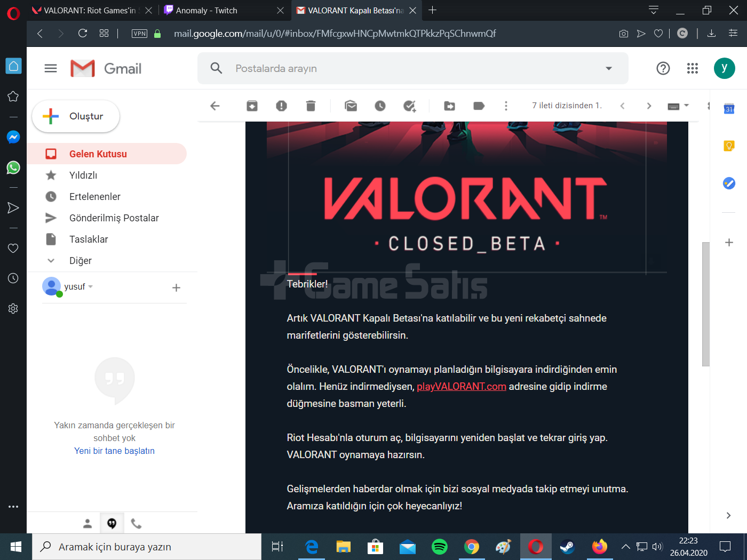747x560 pixels.
Task: Click the Gmail logo
Action: point(106,68)
